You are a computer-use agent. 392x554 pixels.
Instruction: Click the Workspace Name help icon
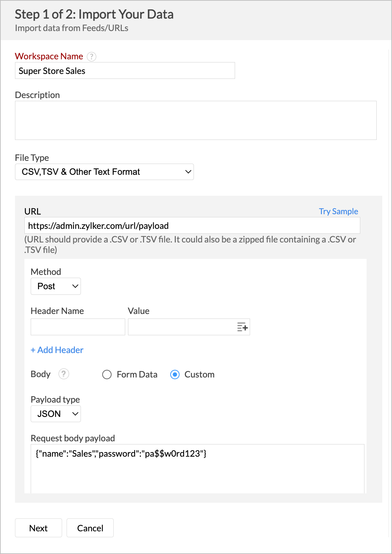click(91, 57)
